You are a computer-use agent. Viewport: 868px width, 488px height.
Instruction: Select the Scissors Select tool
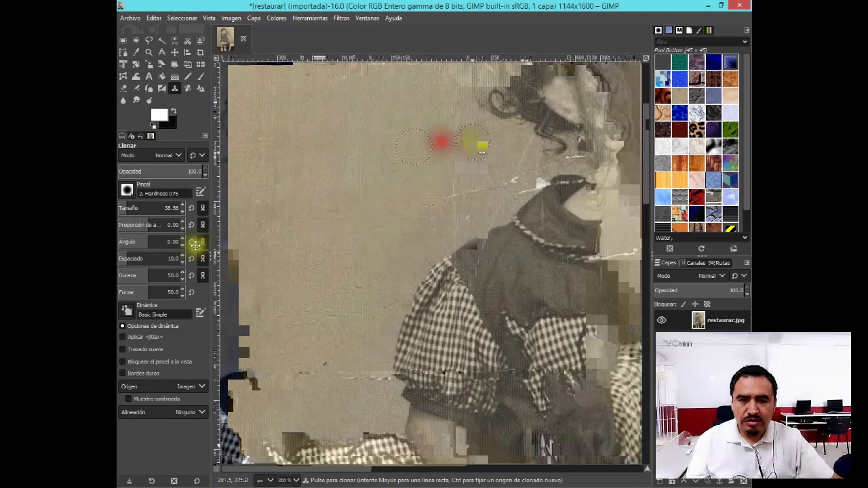click(188, 41)
